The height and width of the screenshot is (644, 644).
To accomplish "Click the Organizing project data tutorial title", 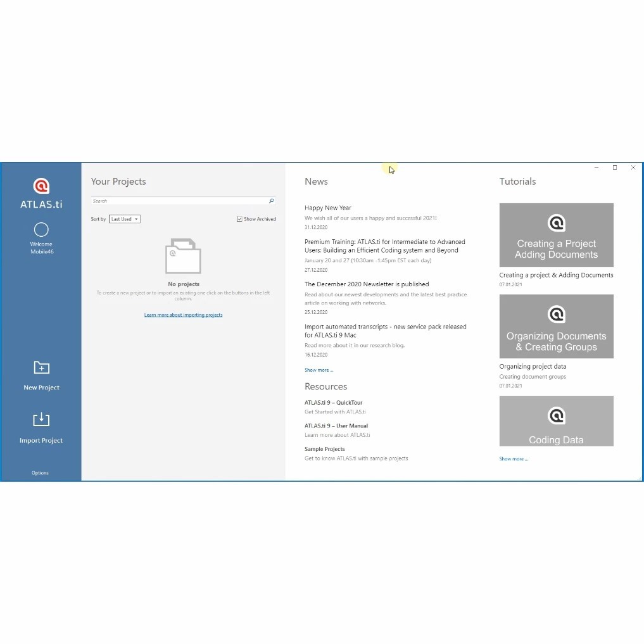I will 533,367.
